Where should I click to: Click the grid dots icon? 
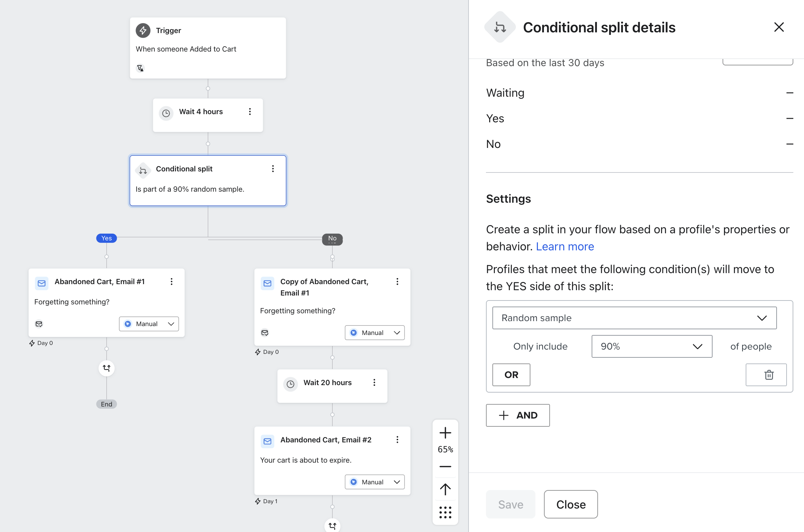click(445, 512)
